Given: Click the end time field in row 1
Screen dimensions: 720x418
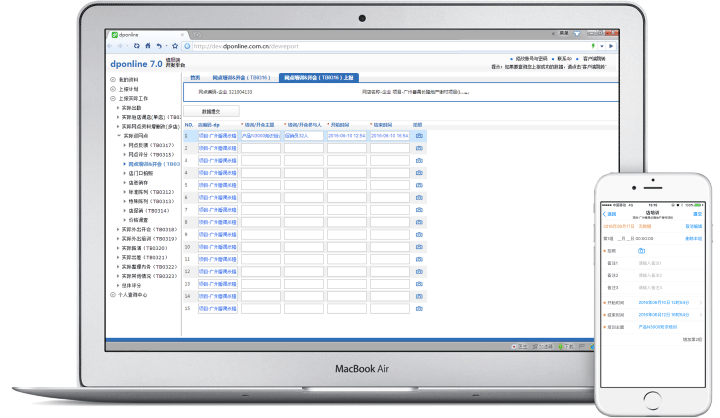Looking at the screenshot, I should pos(390,136).
